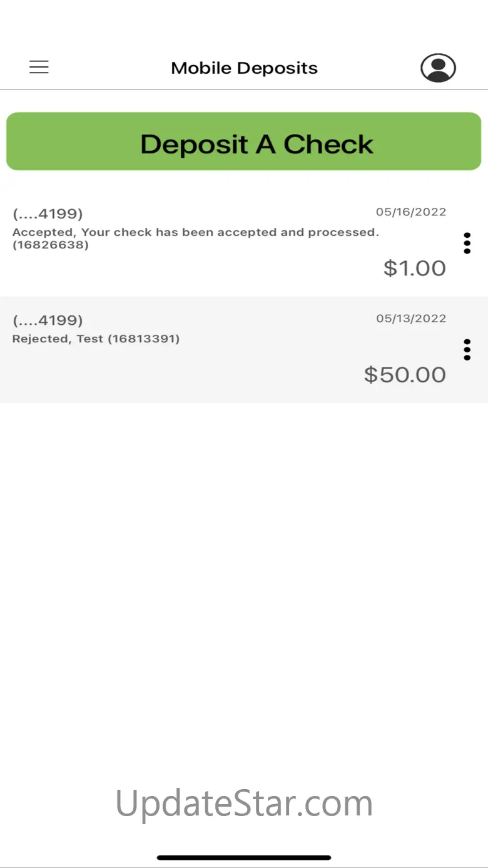Open options for the $1.00 deposit
The width and height of the screenshot is (488, 868).
(x=467, y=243)
